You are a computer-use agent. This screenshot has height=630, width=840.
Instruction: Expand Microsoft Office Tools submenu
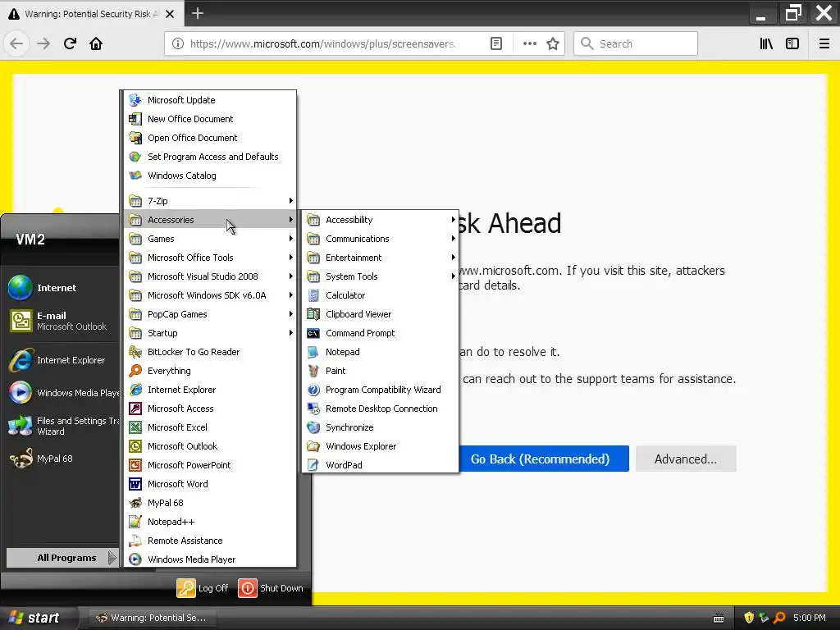click(x=210, y=258)
